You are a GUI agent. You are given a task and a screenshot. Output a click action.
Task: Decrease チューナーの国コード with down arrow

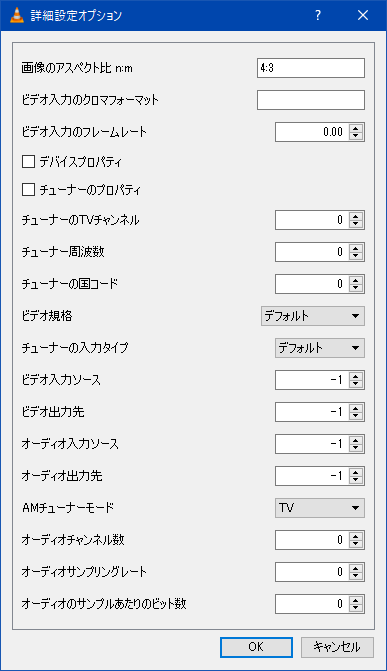coord(355,288)
